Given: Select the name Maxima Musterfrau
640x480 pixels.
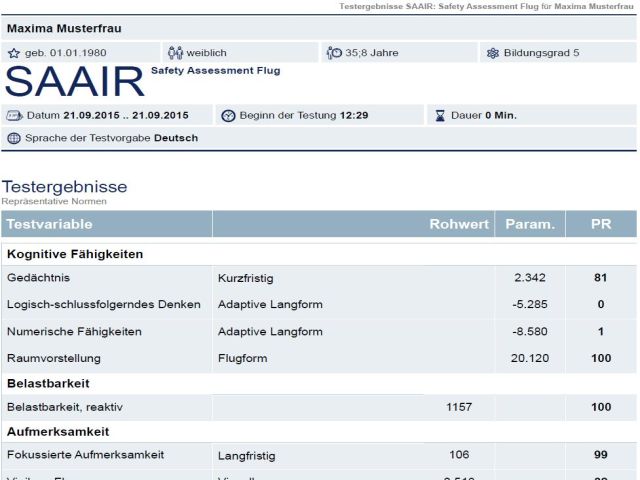Looking at the screenshot, I should 64,29.
